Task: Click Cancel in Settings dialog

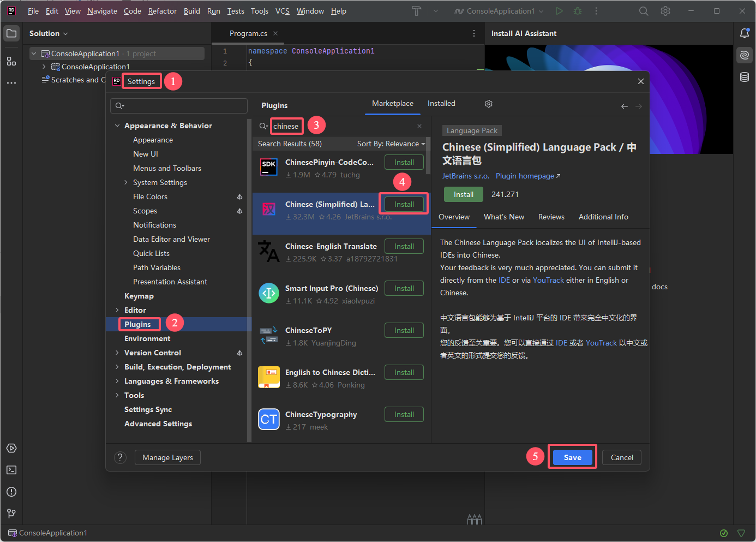Action: [x=622, y=457]
